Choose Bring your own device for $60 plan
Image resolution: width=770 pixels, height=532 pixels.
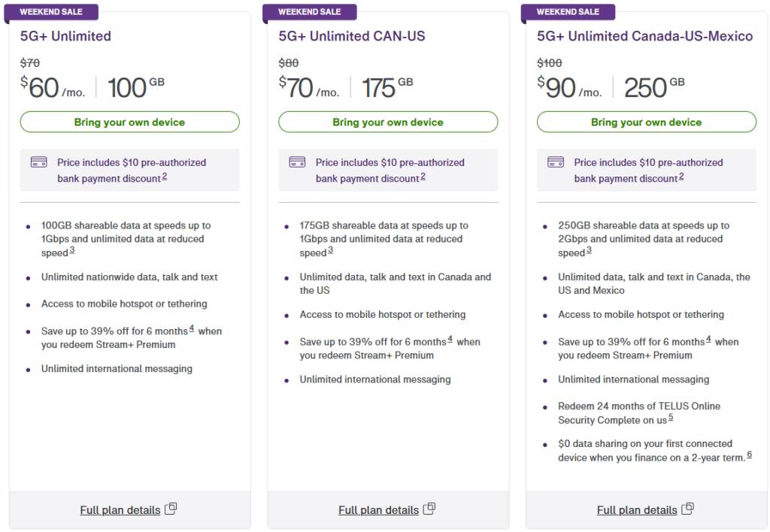(129, 122)
